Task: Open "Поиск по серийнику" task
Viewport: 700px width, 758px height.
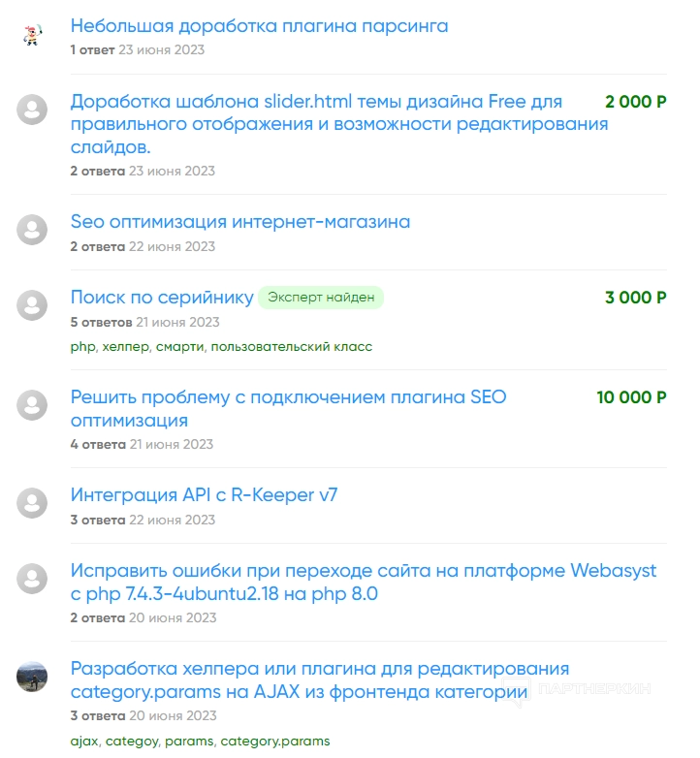Action: pos(162,298)
